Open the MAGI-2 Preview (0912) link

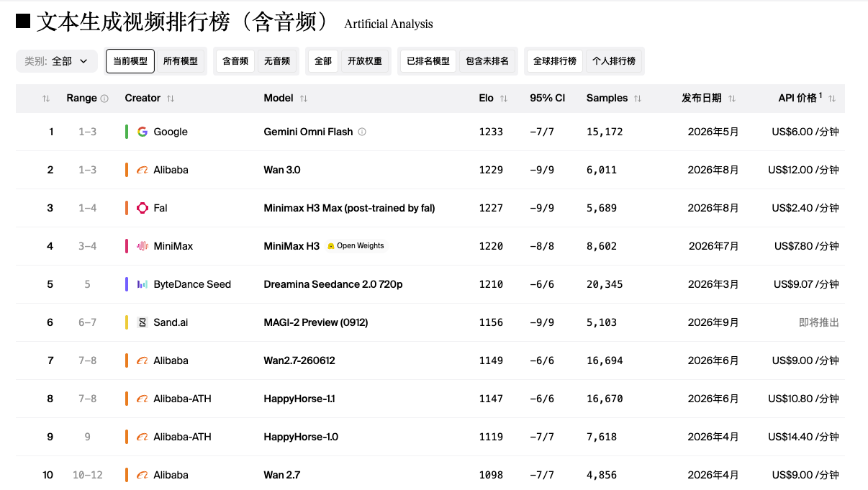coord(316,322)
